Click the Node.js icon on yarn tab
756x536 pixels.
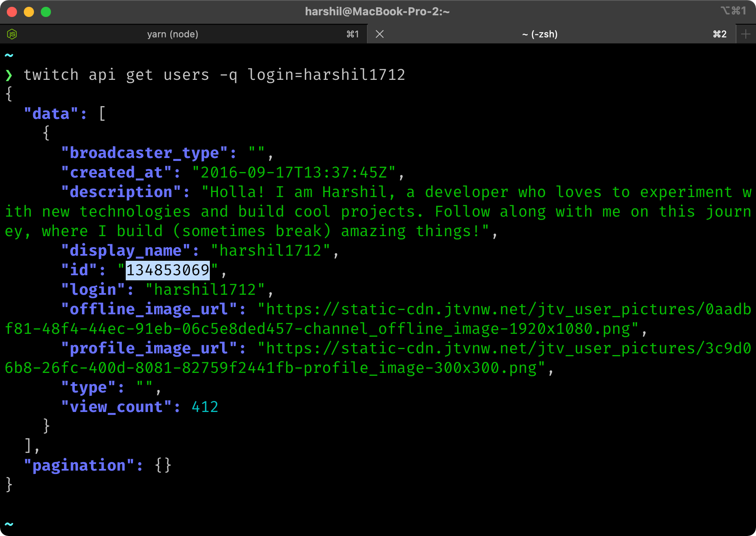click(12, 34)
